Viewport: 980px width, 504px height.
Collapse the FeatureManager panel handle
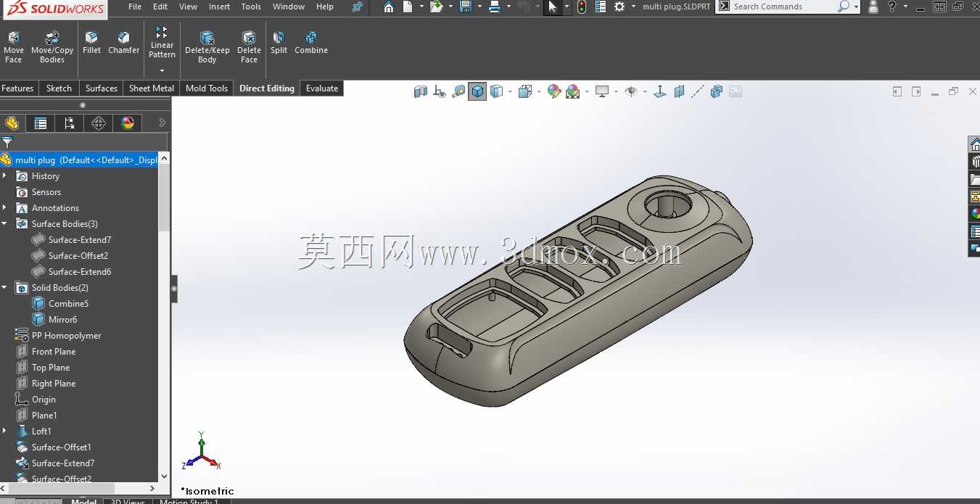(174, 289)
